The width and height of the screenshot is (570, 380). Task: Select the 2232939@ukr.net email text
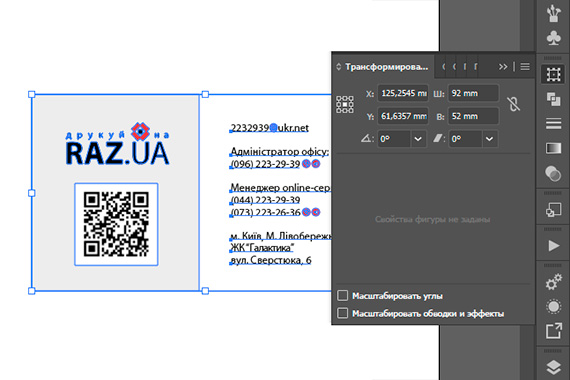(270, 128)
